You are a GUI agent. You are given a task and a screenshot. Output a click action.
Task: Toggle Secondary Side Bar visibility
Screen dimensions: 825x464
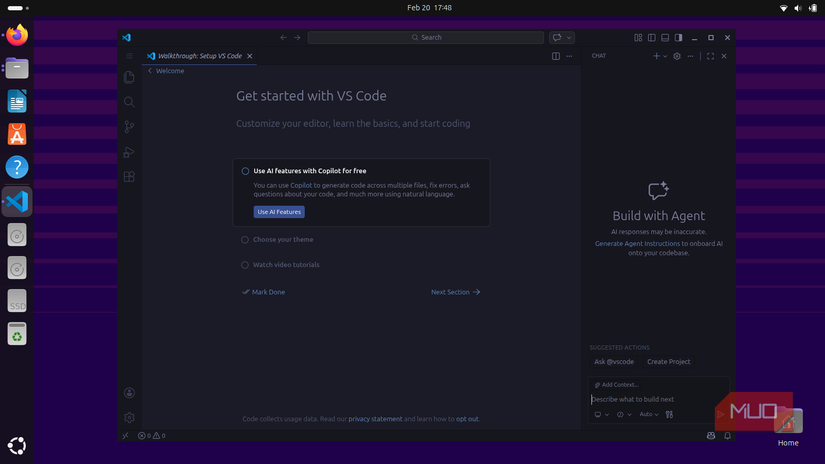679,37
